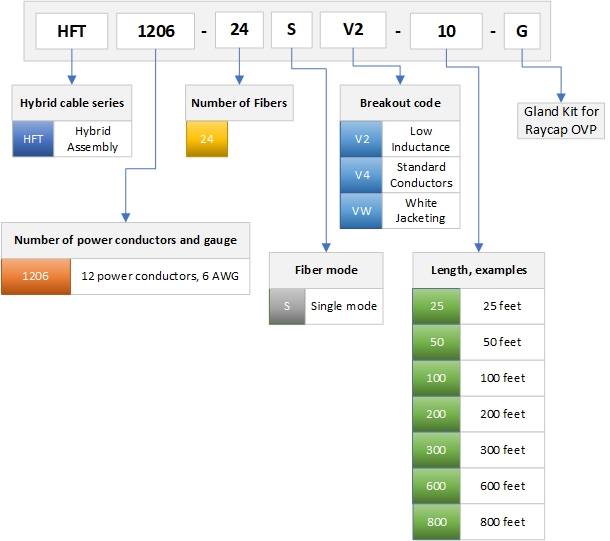Select the 12 power conductors, 6 AWG text

click(159, 276)
